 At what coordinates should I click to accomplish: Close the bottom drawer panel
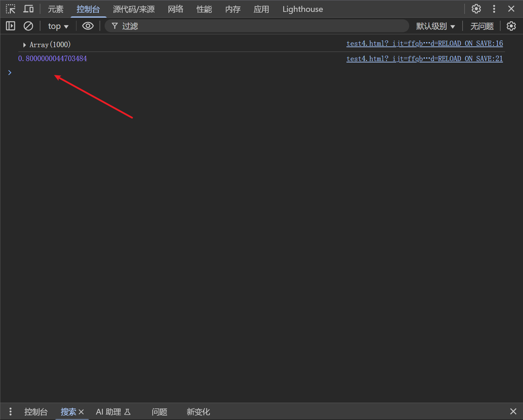click(513, 412)
